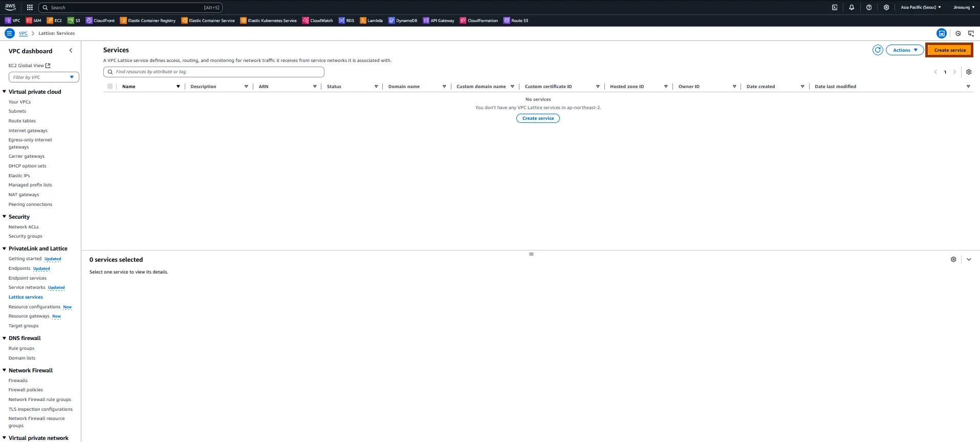
Task: Refresh the Services table
Action: (x=878, y=50)
